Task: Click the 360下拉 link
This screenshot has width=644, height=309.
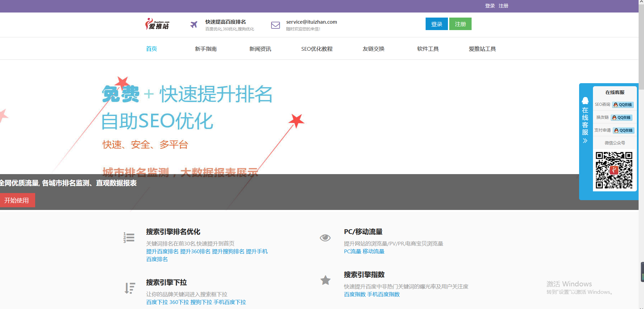Action: point(179,302)
